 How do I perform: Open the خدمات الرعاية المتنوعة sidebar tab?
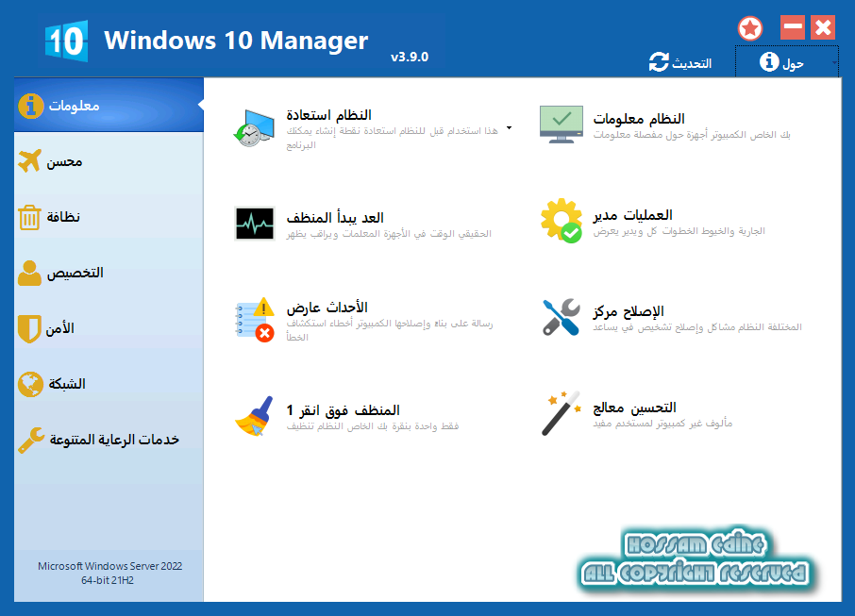[x=109, y=440]
